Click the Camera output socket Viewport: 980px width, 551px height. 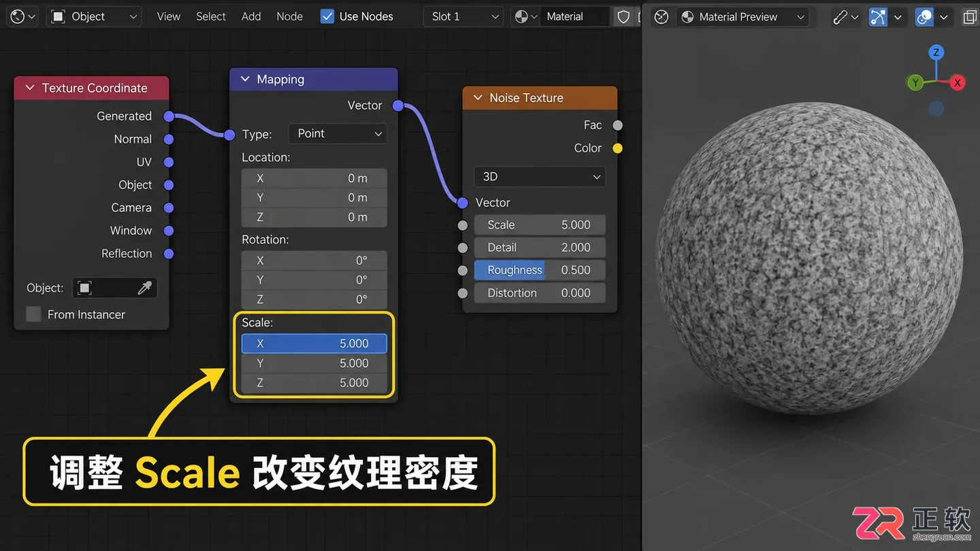point(169,207)
